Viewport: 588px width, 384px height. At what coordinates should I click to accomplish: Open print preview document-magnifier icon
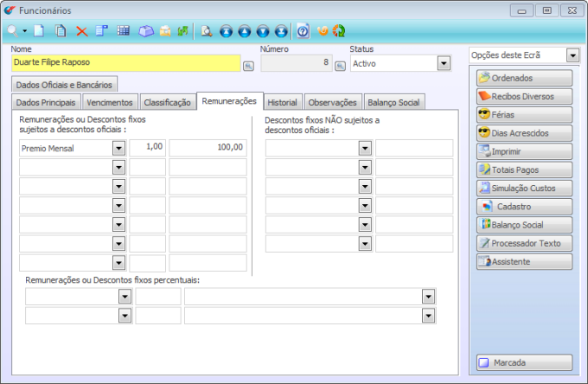pos(207,31)
